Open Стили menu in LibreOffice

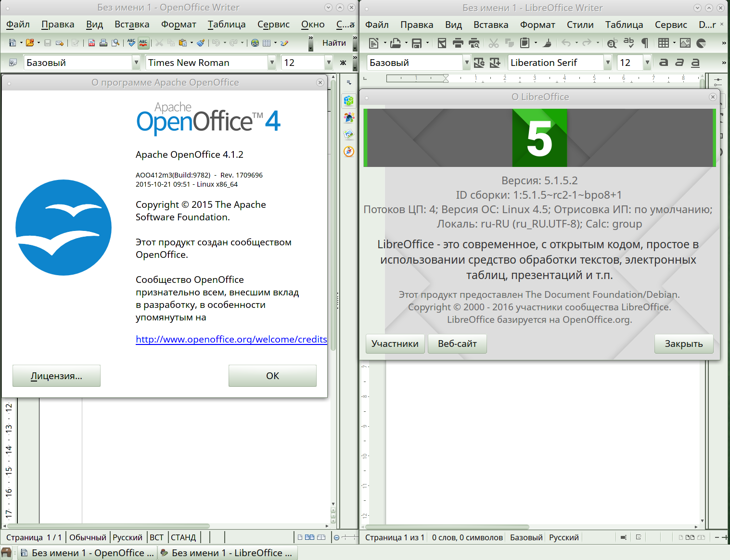[x=580, y=25]
